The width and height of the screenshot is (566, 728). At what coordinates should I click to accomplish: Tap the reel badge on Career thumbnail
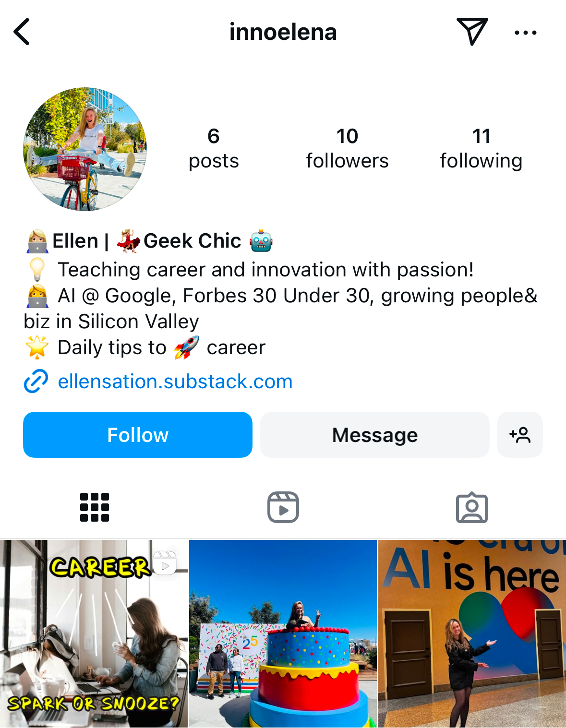[x=165, y=562]
